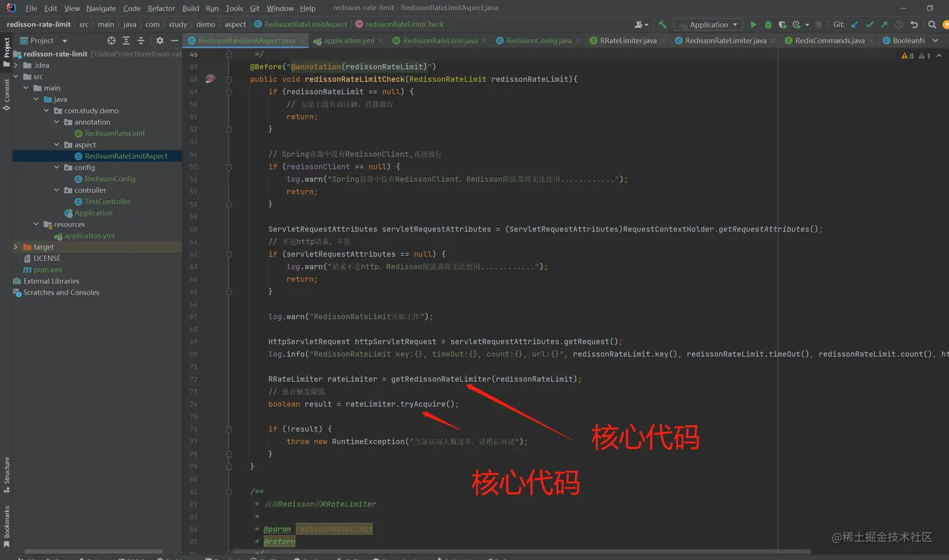Build project with hammer icon
Image resolution: width=949 pixels, height=560 pixels.
point(662,24)
